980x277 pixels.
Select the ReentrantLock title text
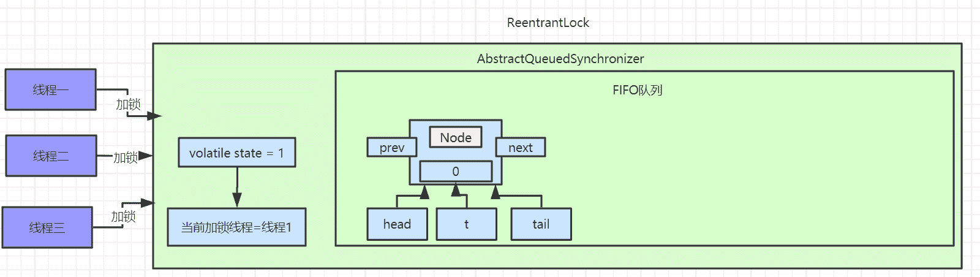548,23
